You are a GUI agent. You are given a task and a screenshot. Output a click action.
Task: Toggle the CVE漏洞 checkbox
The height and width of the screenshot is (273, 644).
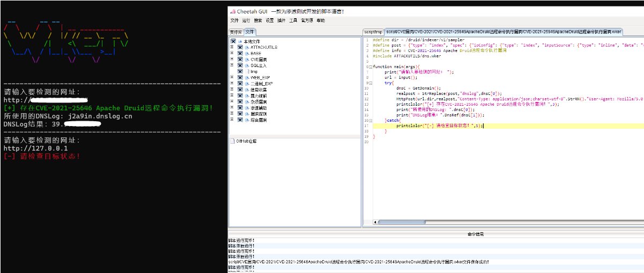point(240,59)
